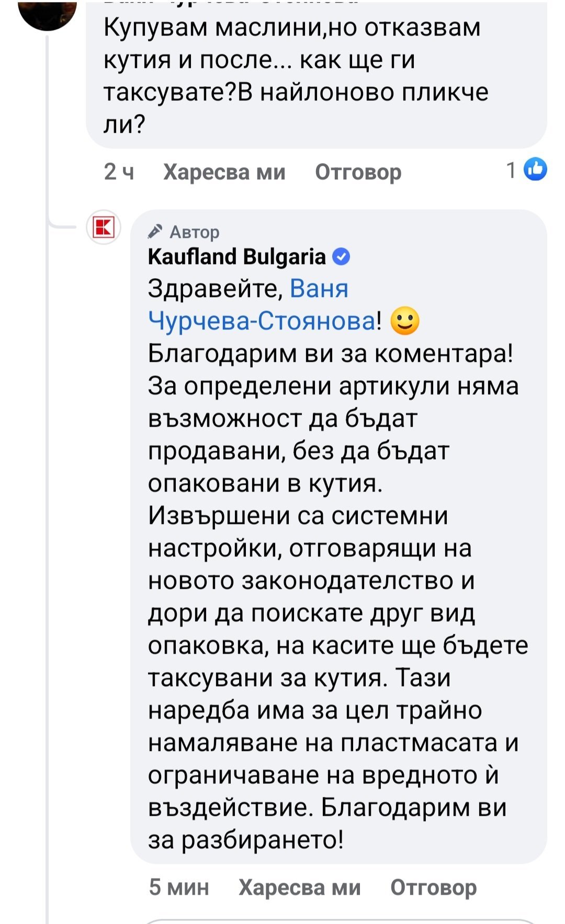Like Kaufland's reply via "Харесва ми"
Screen dimensions: 565x924
click(299, 887)
